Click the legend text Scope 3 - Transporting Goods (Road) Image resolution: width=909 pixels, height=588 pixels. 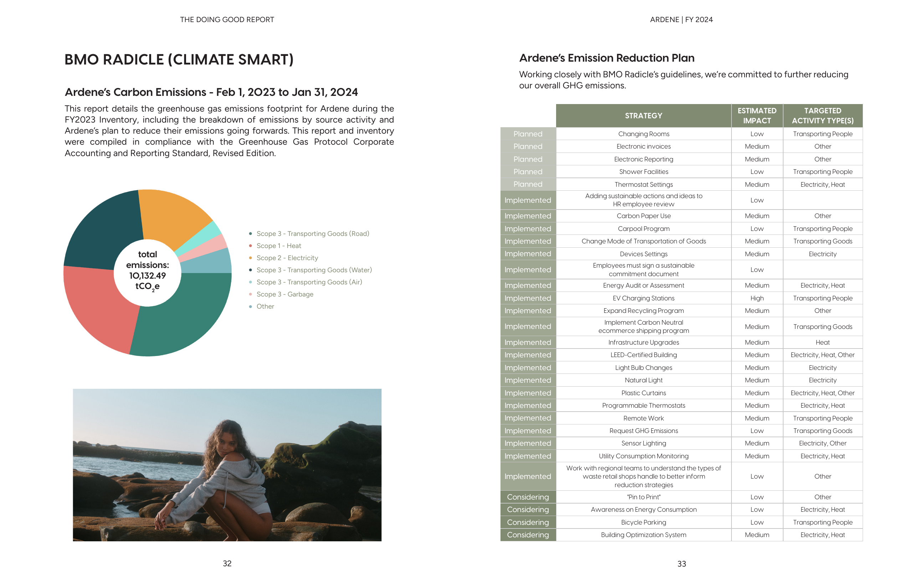(x=313, y=234)
